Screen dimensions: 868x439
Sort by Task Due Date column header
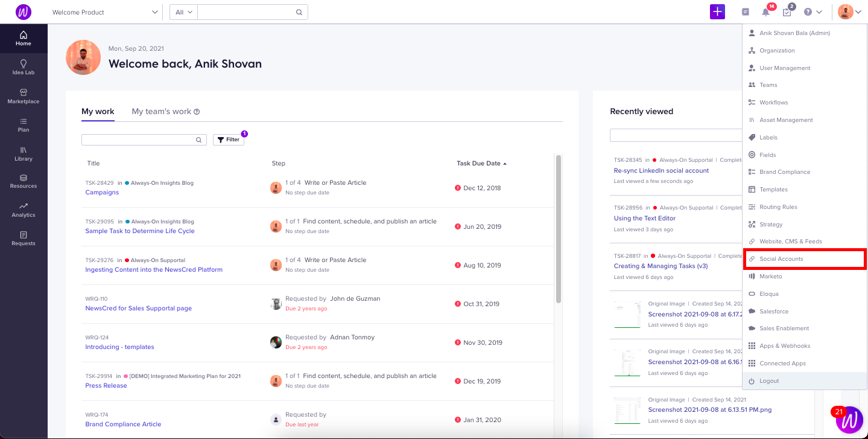click(x=481, y=163)
